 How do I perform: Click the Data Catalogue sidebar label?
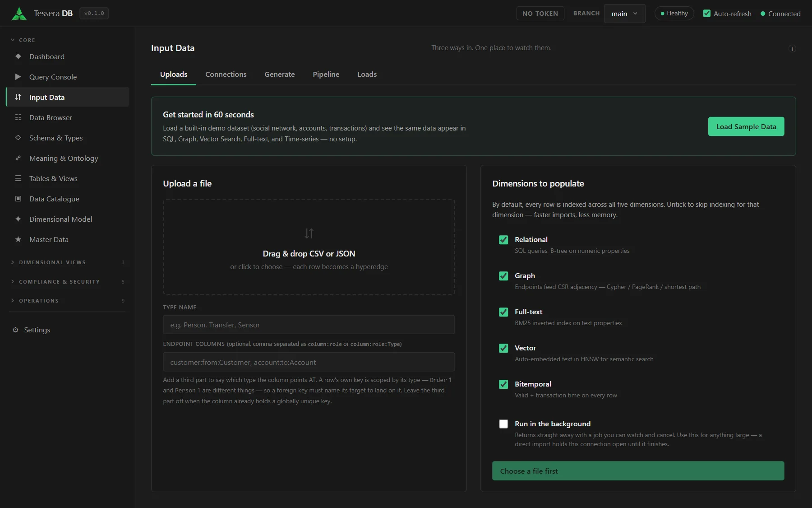pyautogui.click(x=54, y=199)
